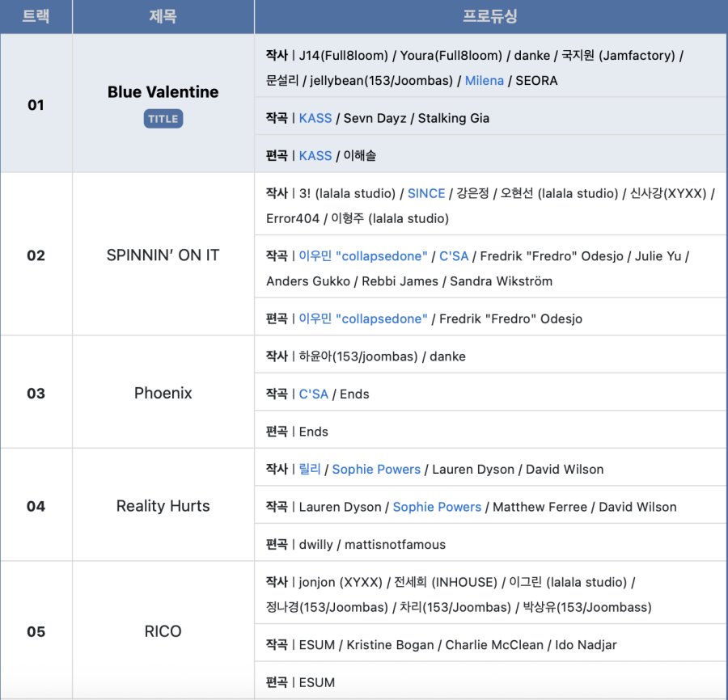Click KASS in Blue Valentine's 편곡 row

[315, 155]
